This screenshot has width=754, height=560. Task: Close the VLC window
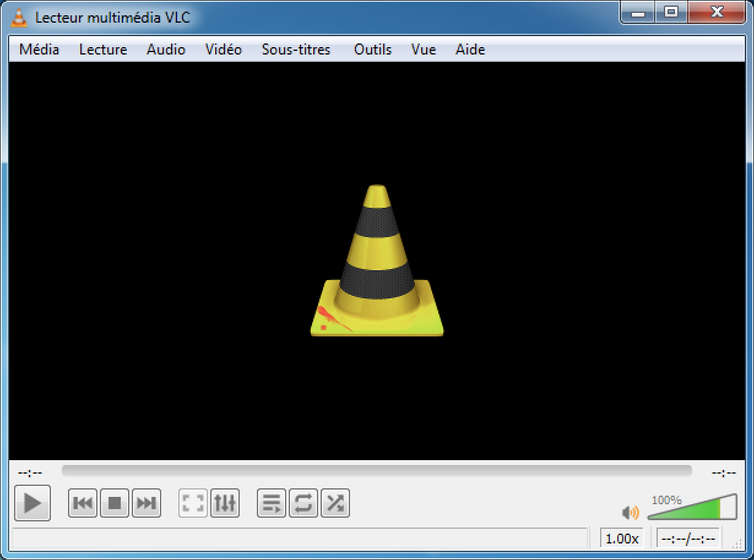tap(717, 12)
